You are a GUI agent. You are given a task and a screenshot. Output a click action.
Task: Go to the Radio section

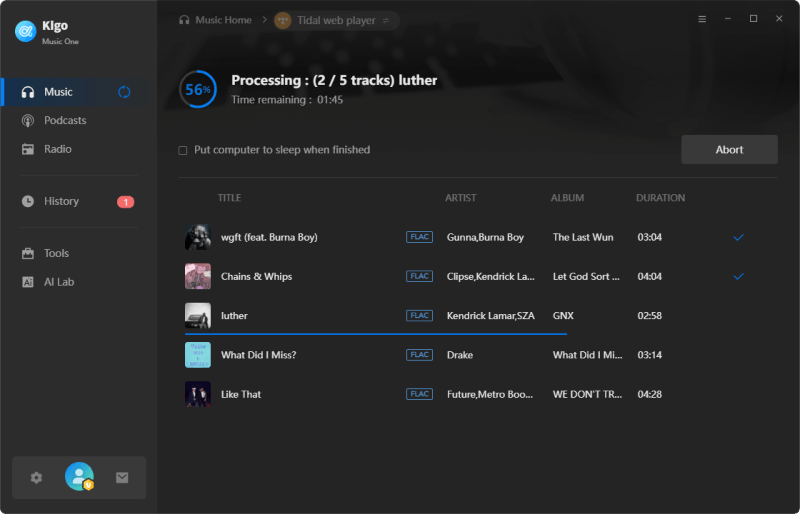click(57, 149)
